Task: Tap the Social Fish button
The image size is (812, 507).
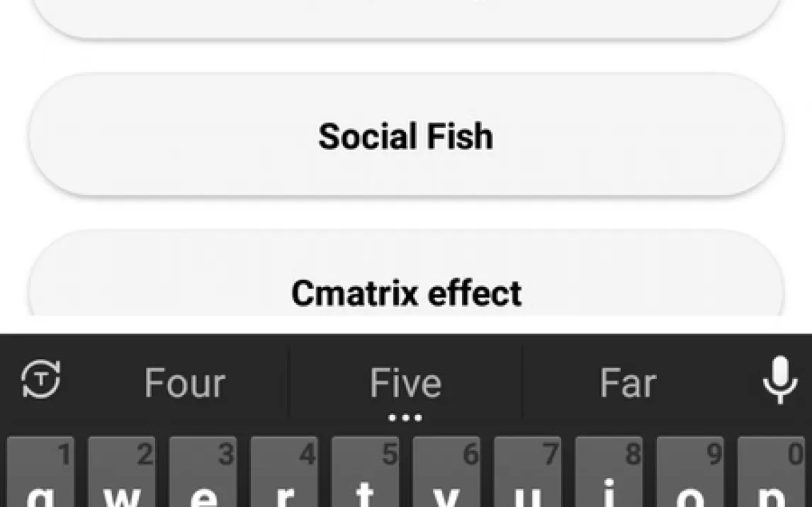Action: [x=405, y=135]
